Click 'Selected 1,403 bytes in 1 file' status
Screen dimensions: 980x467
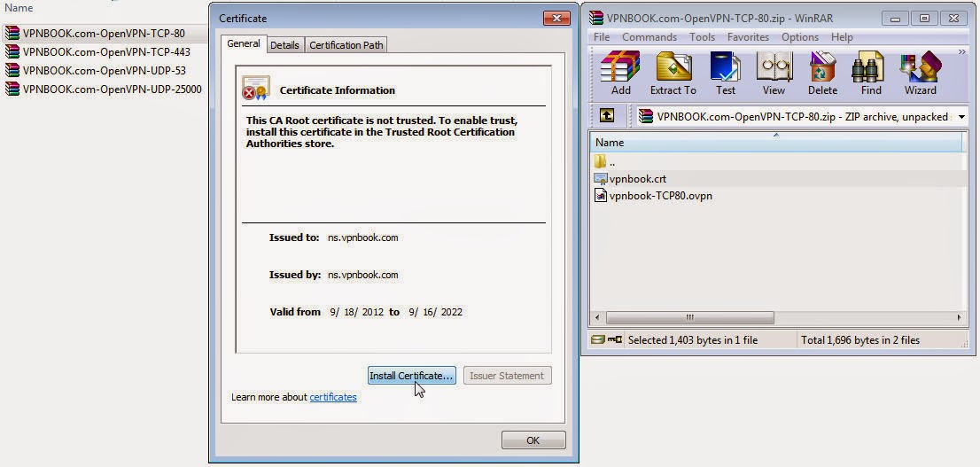coord(693,340)
